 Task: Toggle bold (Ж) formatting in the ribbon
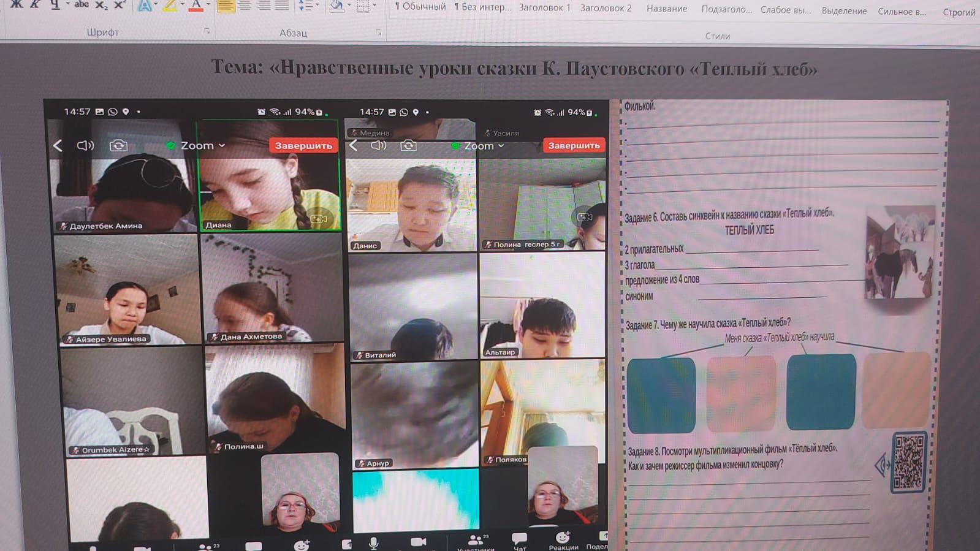[17, 4]
